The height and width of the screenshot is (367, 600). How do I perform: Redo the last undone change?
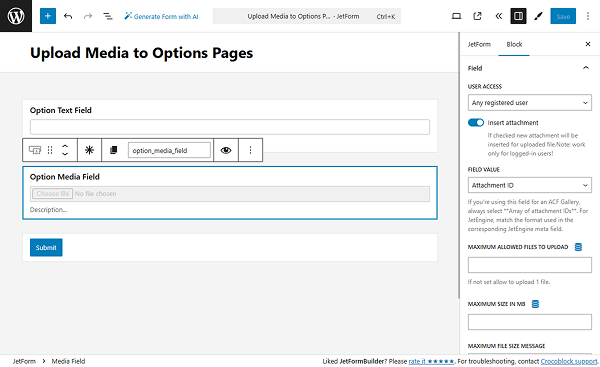[88, 16]
